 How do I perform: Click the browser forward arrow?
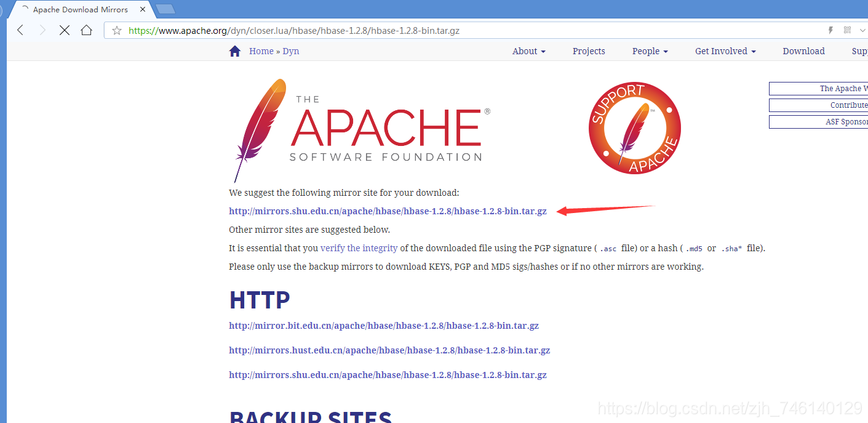click(x=42, y=30)
